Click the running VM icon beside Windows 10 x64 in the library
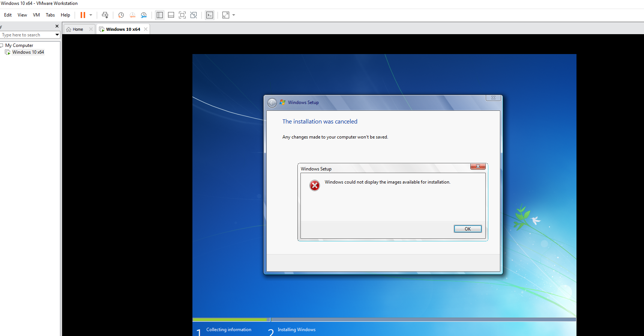 [x=8, y=52]
